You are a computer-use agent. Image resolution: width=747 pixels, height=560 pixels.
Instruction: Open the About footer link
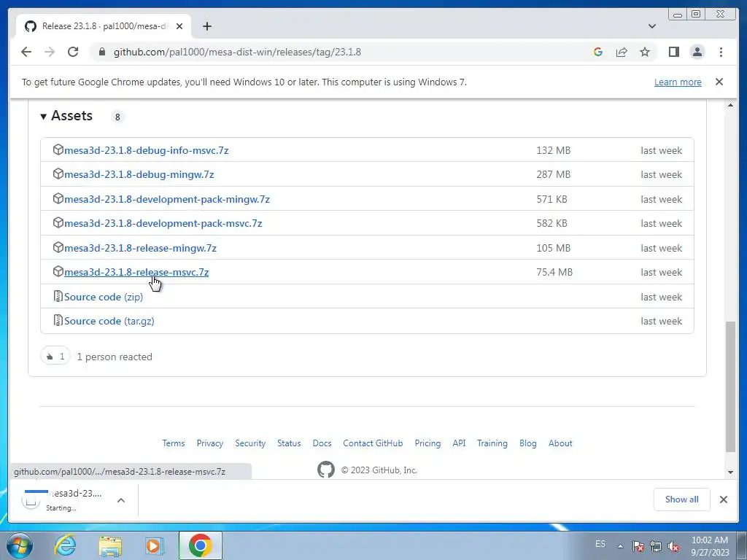coord(560,443)
